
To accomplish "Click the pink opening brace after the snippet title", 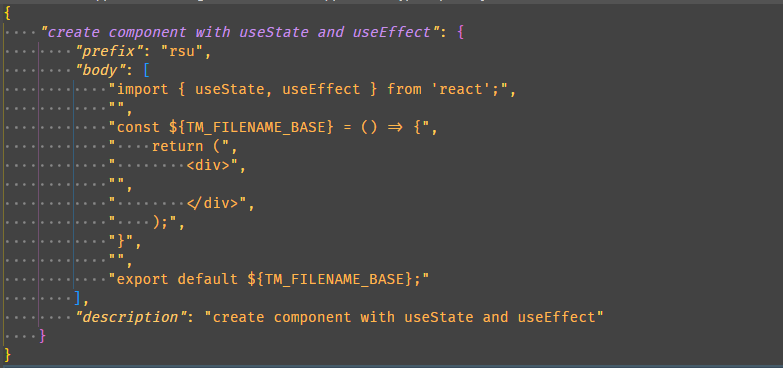I will click(x=460, y=33).
